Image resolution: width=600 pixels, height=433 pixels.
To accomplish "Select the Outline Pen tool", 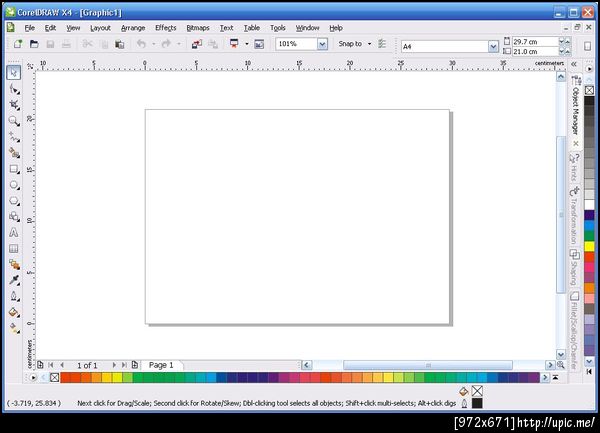I will point(14,296).
